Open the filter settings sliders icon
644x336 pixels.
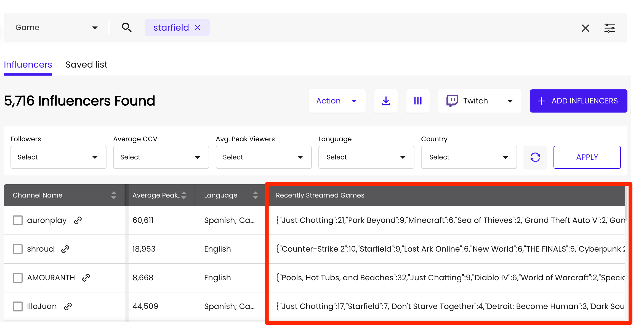[x=610, y=28]
